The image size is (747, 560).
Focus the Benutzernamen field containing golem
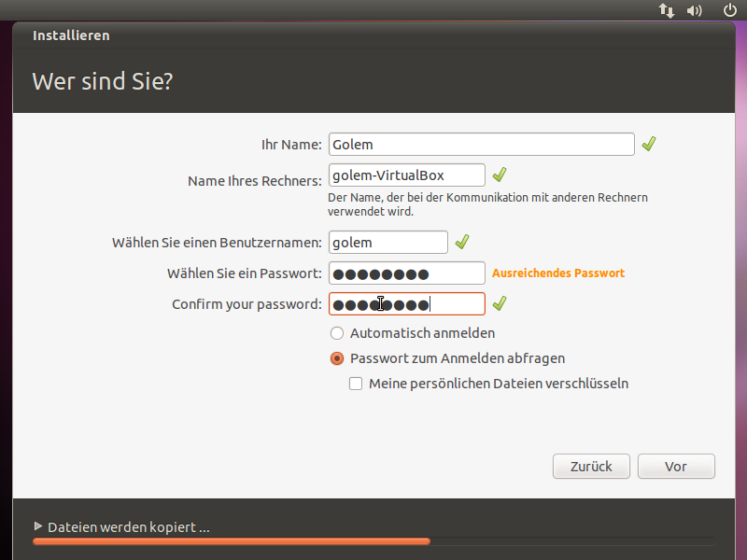[x=388, y=243]
